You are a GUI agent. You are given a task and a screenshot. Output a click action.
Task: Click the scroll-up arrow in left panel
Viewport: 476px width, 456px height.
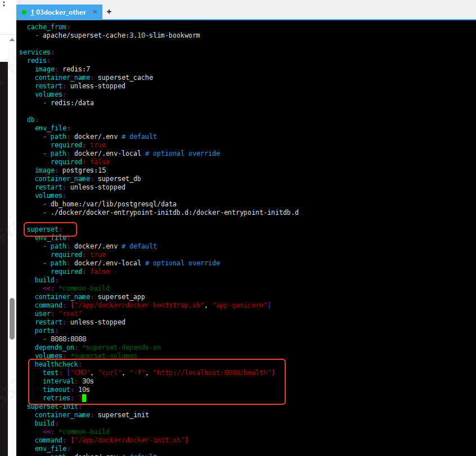[12, 40]
